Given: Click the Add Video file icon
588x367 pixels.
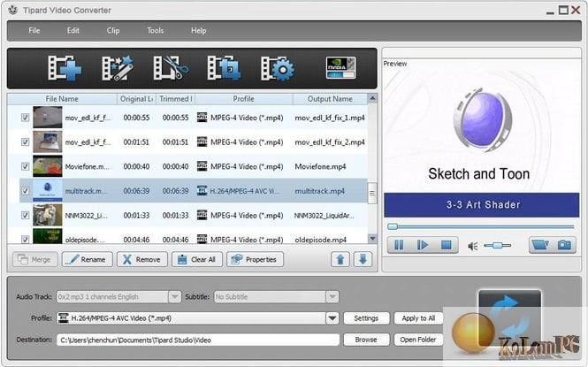Looking at the screenshot, I should tap(65, 68).
